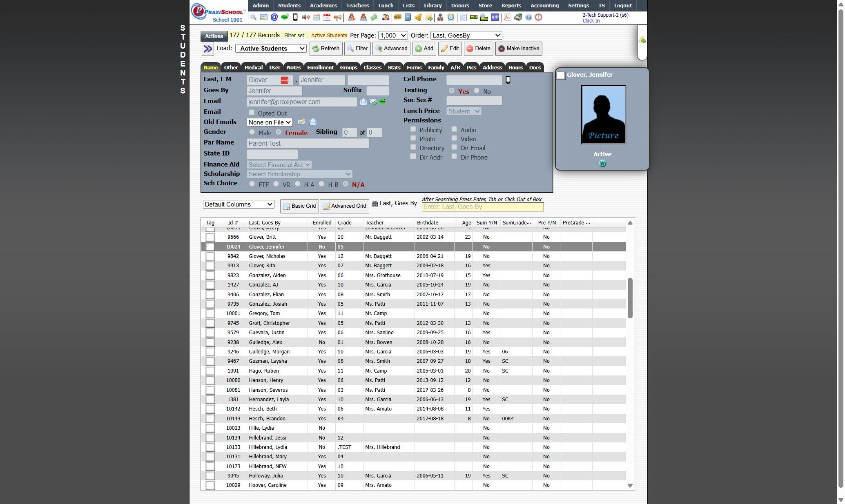Image resolution: width=845 pixels, height=504 pixels.
Task: Check the Email Opted Out checkbox
Action: [x=252, y=113]
